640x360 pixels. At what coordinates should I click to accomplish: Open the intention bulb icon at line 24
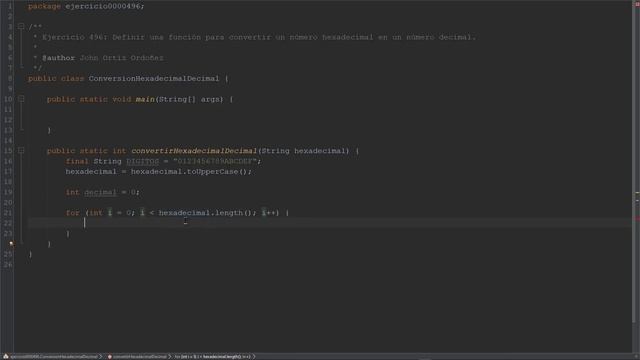coord(11,244)
